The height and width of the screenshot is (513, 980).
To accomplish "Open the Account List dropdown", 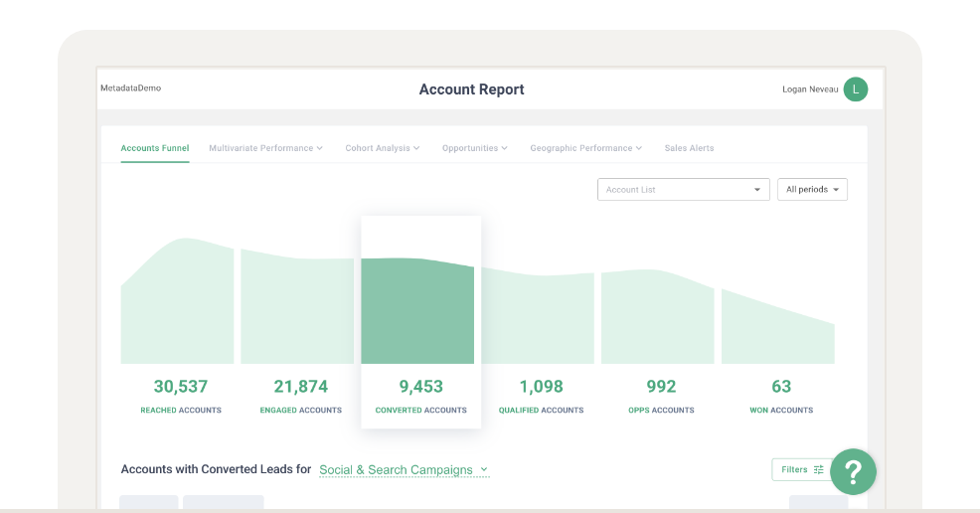I will coord(683,189).
